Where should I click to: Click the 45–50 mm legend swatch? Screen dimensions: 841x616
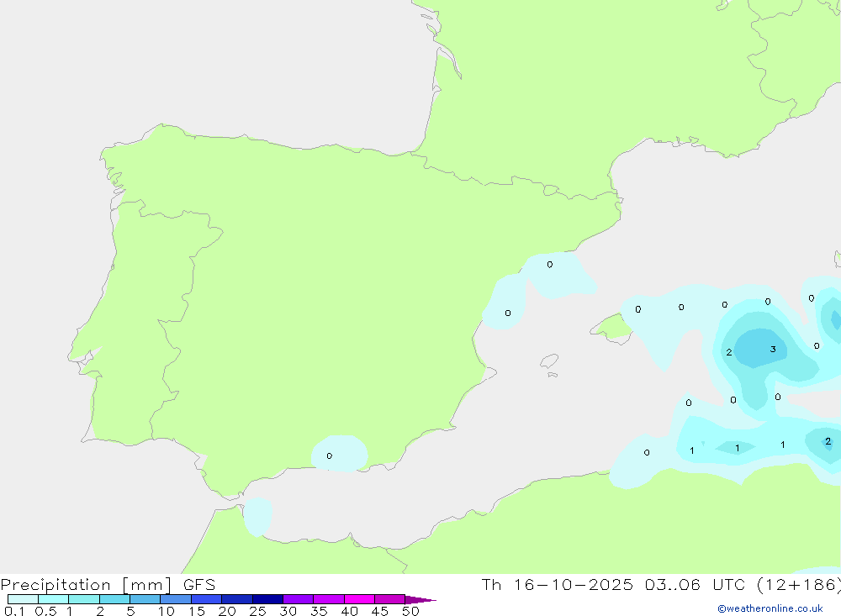(x=389, y=599)
